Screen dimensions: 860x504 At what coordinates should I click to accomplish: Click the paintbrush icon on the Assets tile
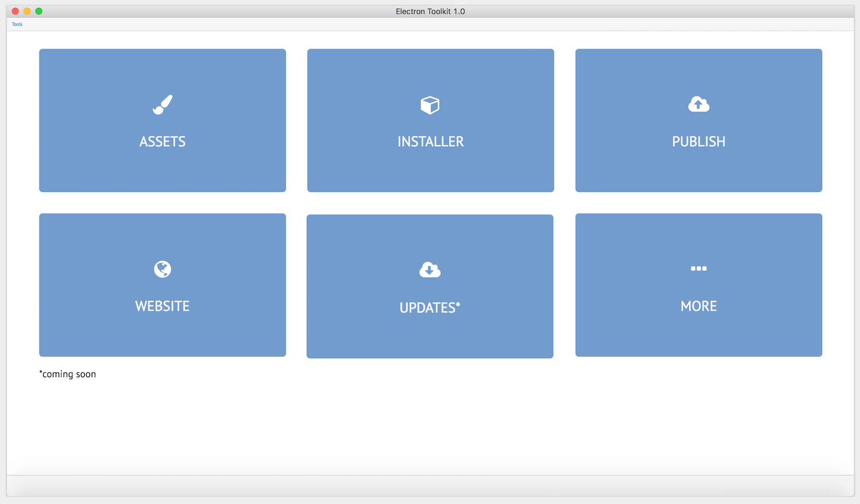(x=162, y=105)
